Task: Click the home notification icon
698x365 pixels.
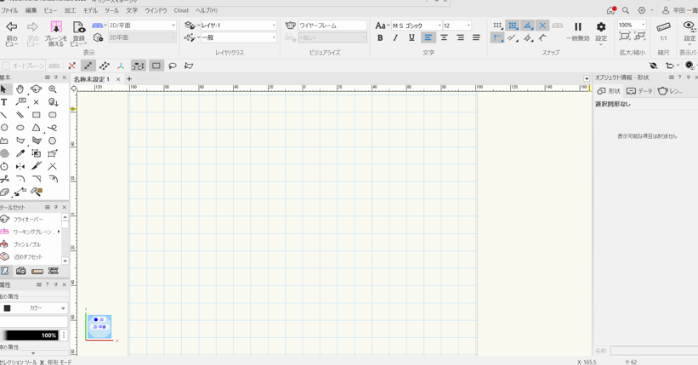Action: tap(611, 10)
